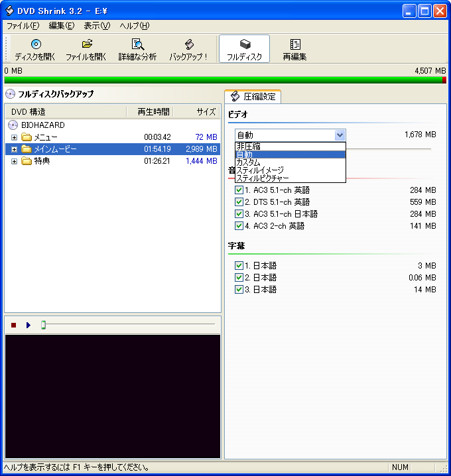
Task: Click the 72 MB size value
Action: tap(206, 137)
